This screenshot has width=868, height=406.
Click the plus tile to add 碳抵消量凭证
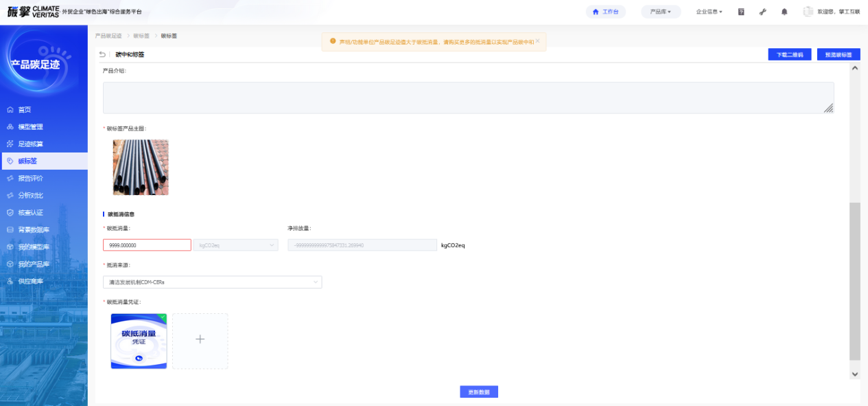pos(200,341)
